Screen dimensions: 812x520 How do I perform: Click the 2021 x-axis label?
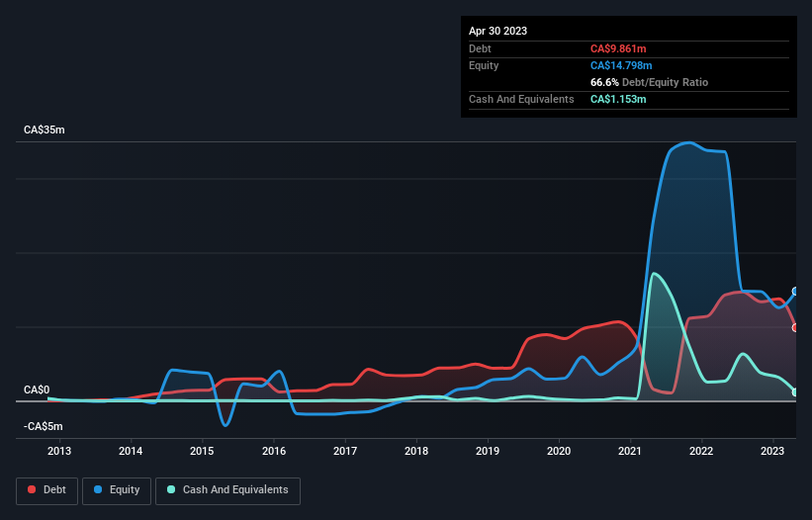point(630,451)
